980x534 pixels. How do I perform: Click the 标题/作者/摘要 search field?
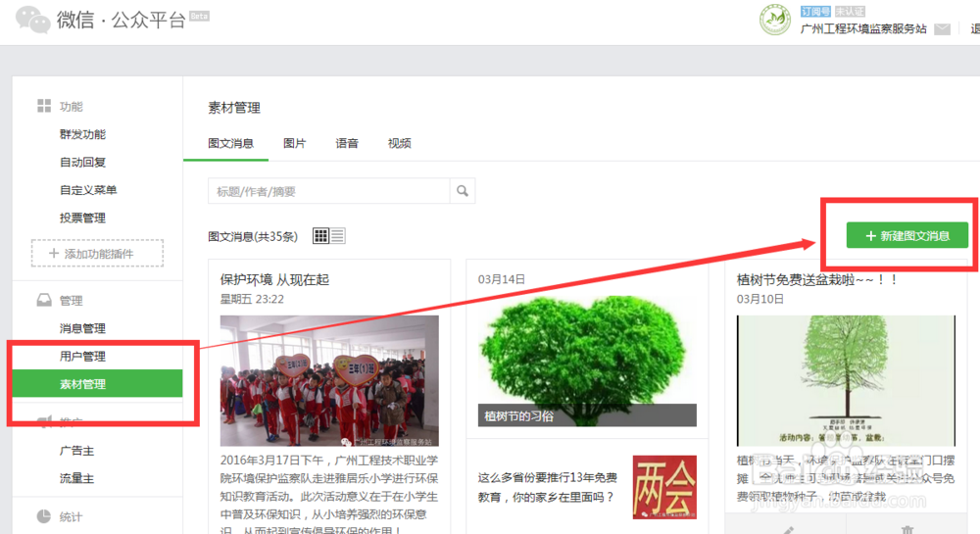pyautogui.click(x=328, y=190)
